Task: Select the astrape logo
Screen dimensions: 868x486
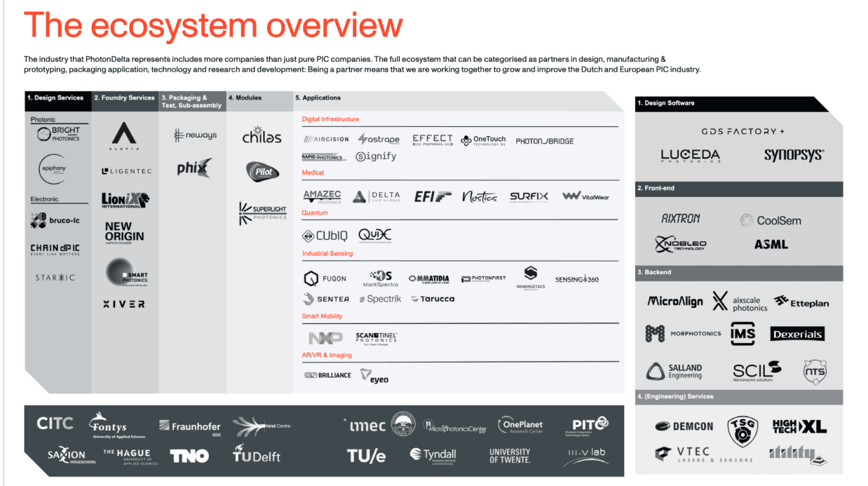Action: pyautogui.click(x=379, y=140)
